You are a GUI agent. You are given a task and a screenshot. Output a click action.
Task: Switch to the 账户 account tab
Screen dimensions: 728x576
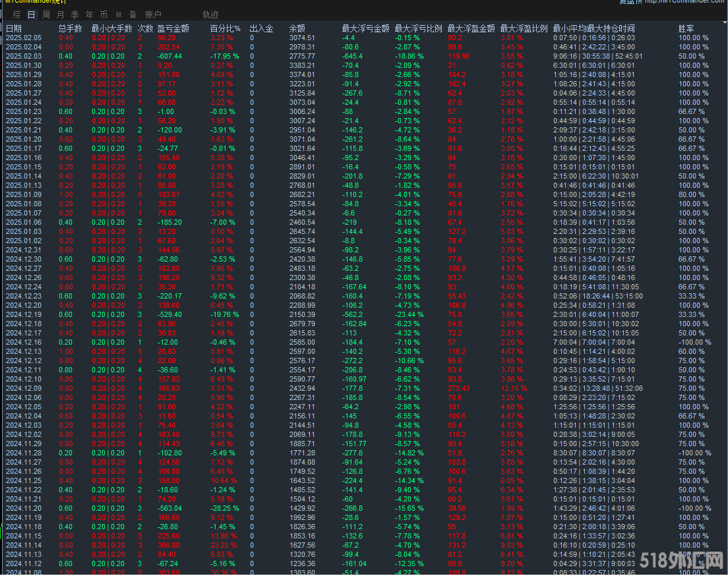point(153,14)
